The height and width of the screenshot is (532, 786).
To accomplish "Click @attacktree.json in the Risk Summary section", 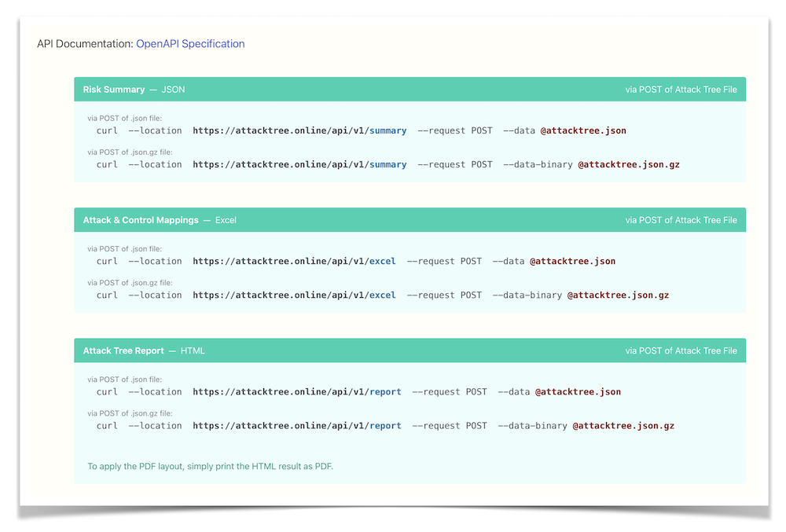I will [x=583, y=130].
